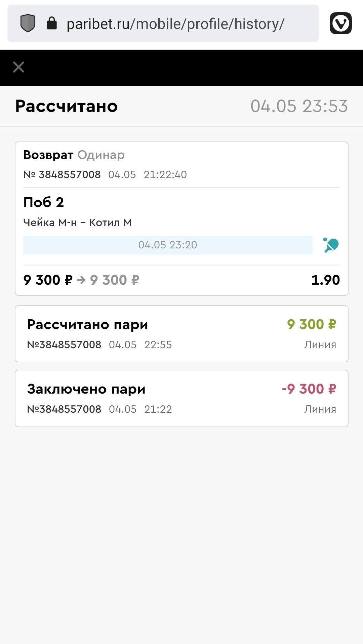Click the green 9 300 ₽ settled amount
This screenshot has height=644, width=363.
(x=311, y=324)
